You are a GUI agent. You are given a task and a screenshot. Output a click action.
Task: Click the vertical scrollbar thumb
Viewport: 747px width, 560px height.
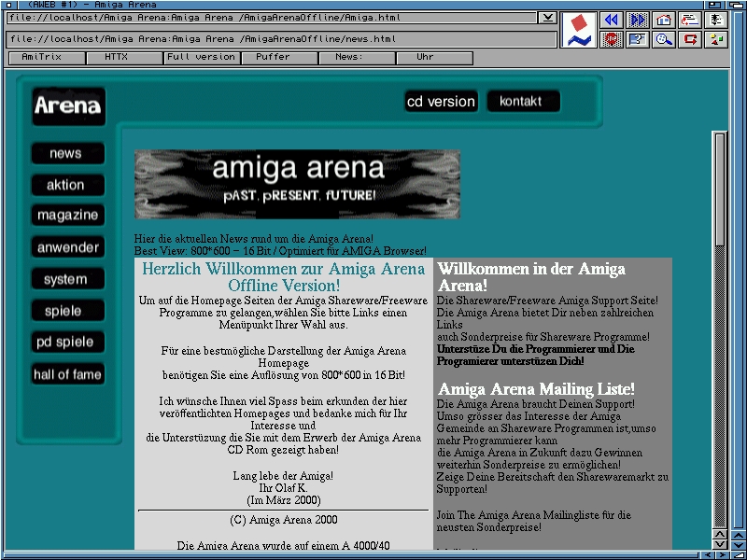pyautogui.click(x=720, y=190)
